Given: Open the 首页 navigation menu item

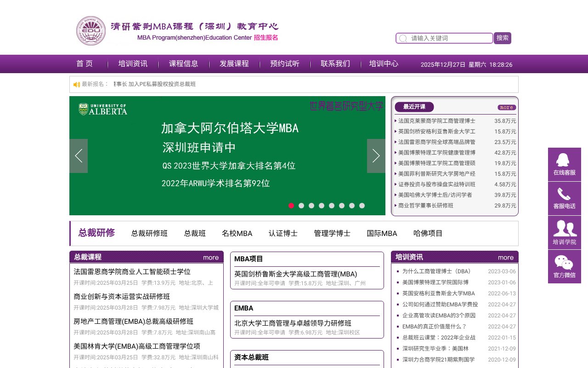Looking at the screenshot, I should 84,64.
